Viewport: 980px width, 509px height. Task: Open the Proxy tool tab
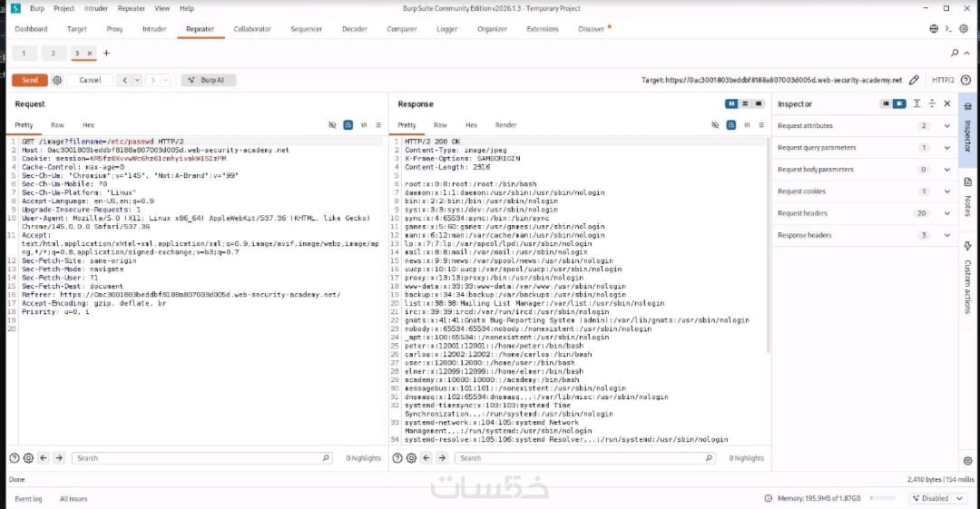pyautogui.click(x=114, y=29)
